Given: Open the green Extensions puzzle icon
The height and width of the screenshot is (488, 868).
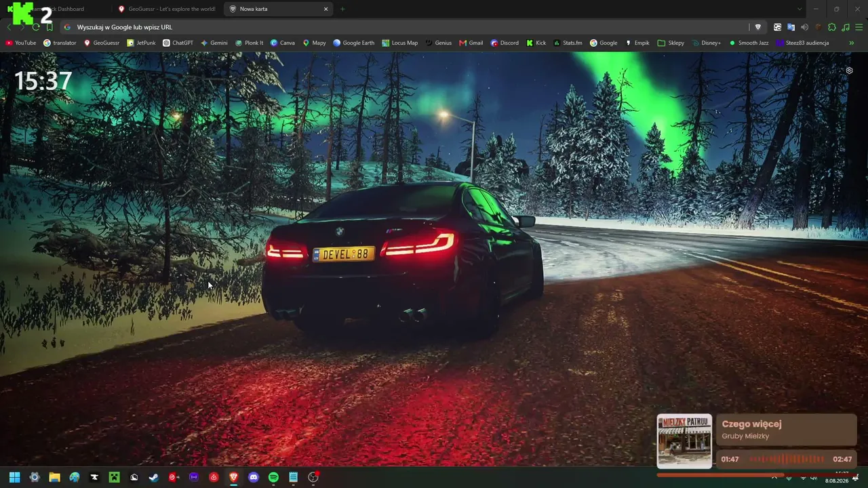Looking at the screenshot, I should pos(832,27).
